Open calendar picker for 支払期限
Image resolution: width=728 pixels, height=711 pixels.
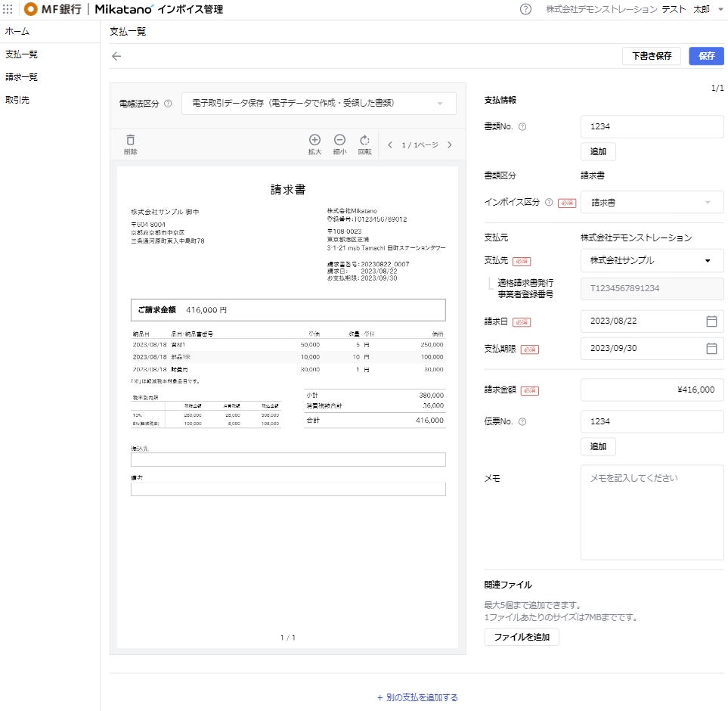pos(711,348)
